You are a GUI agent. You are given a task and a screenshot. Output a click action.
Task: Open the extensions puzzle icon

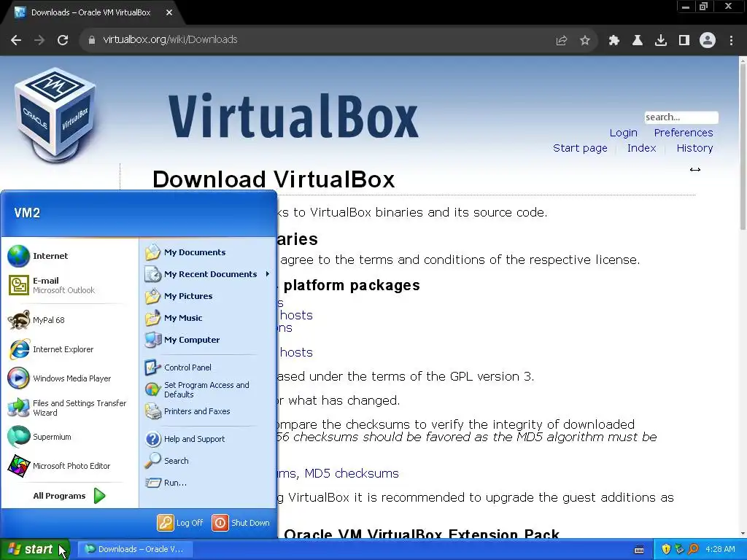pyautogui.click(x=614, y=41)
